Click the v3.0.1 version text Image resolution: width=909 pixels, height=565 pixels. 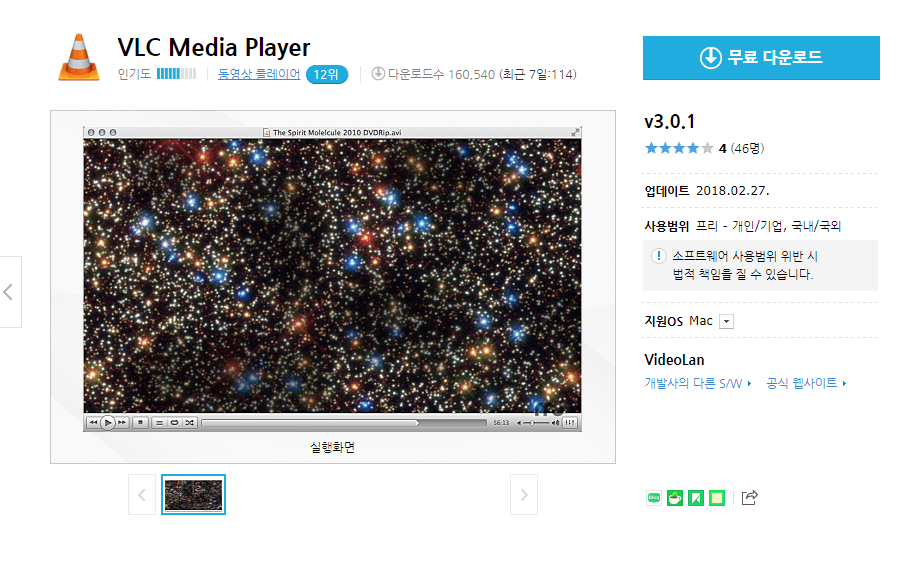[x=670, y=121]
